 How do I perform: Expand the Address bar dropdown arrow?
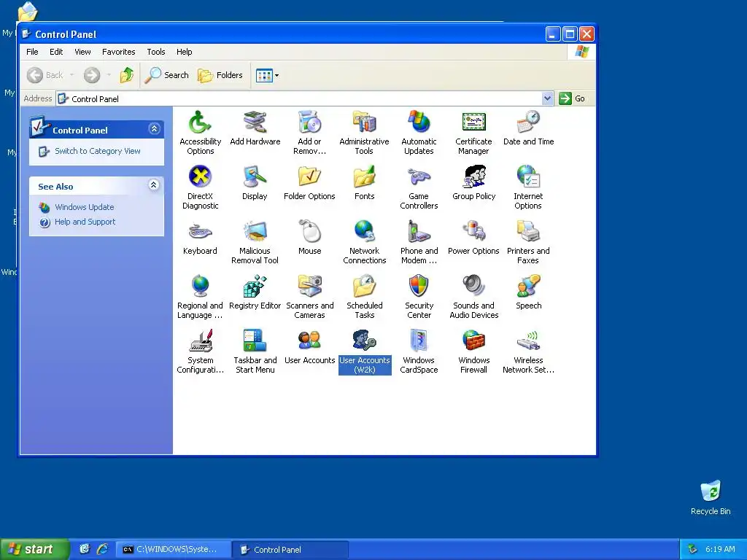(547, 98)
